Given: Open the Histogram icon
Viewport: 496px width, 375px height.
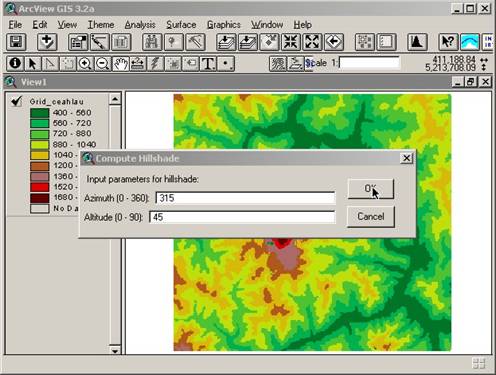Looking at the screenshot, I should point(417,42).
